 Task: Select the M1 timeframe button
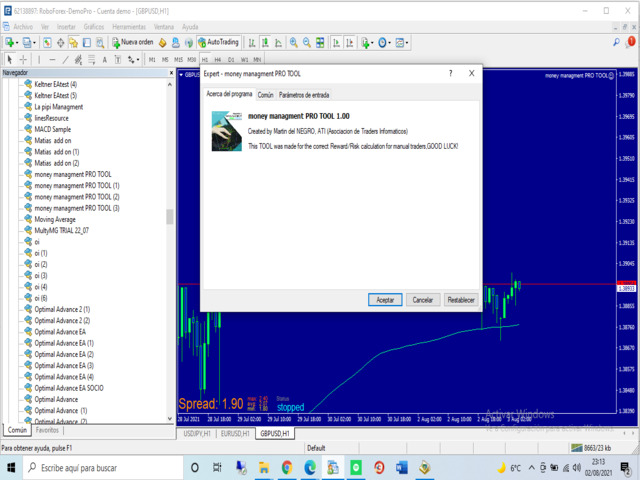point(152,60)
